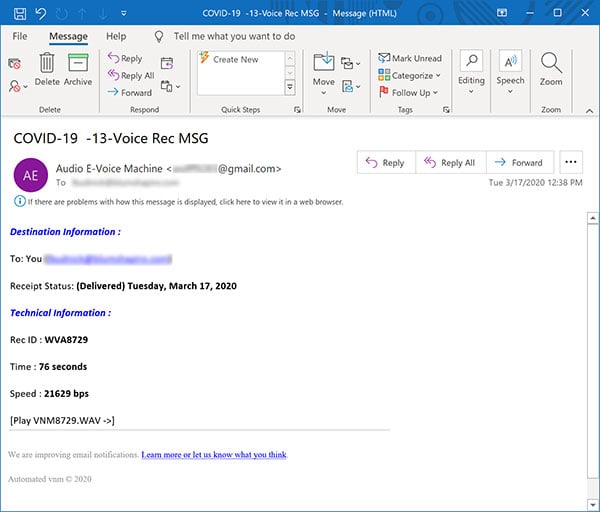This screenshot has height=512, width=600.
Task: Click the Tell me lightbulb icon
Action: tap(159, 36)
